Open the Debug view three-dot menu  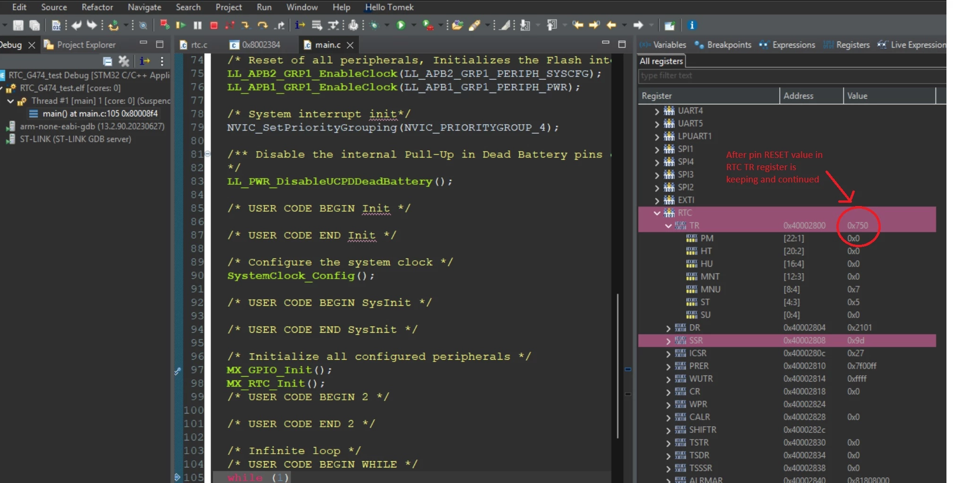[162, 61]
